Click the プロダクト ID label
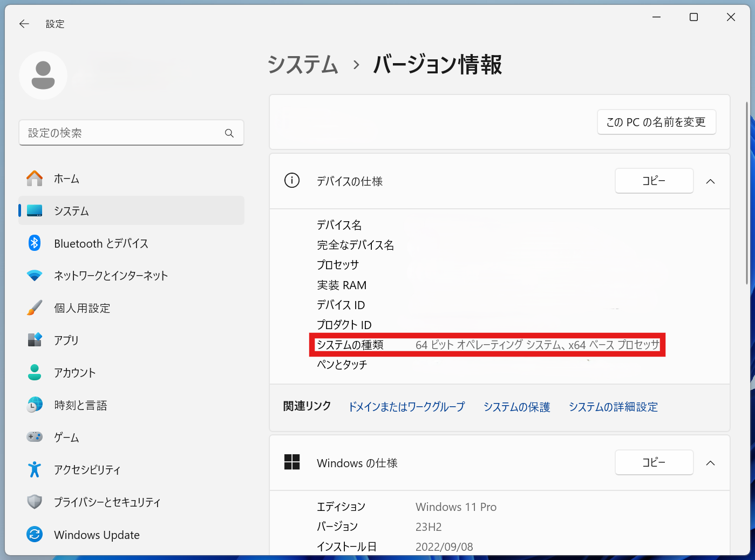Image resolution: width=755 pixels, height=560 pixels. (344, 325)
